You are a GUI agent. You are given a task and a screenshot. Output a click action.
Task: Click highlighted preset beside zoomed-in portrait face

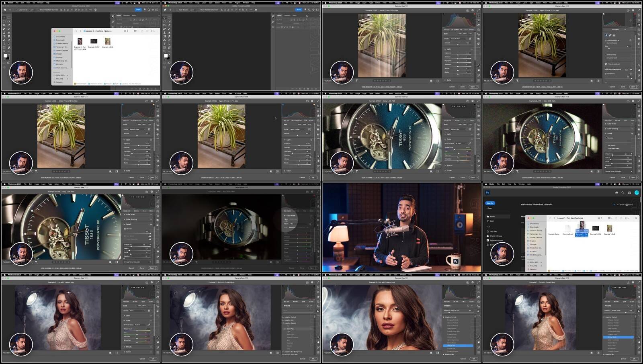click(x=458, y=346)
